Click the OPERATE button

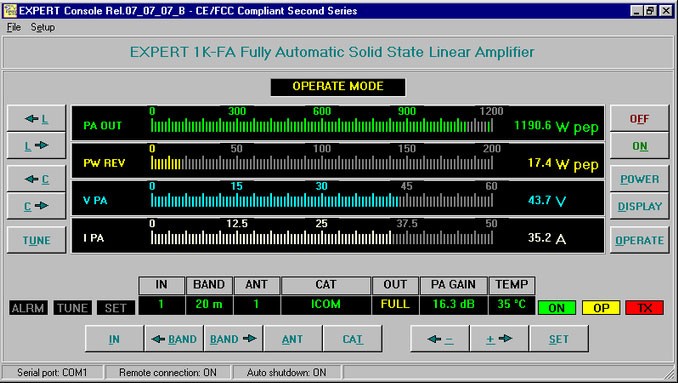click(x=639, y=240)
